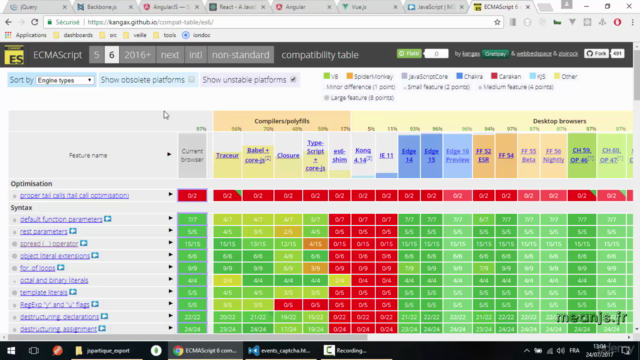Expand the spread operator row arrow

tap(170, 243)
